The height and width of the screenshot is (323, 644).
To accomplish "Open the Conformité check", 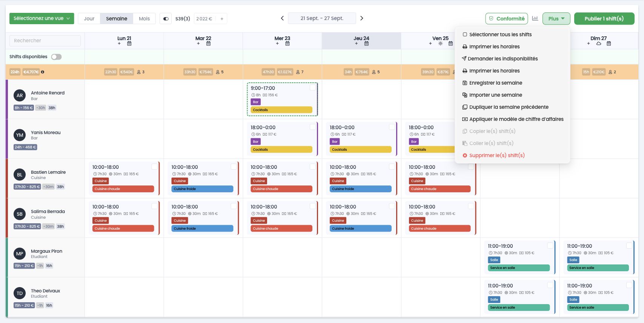I will (x=507, y=19).
